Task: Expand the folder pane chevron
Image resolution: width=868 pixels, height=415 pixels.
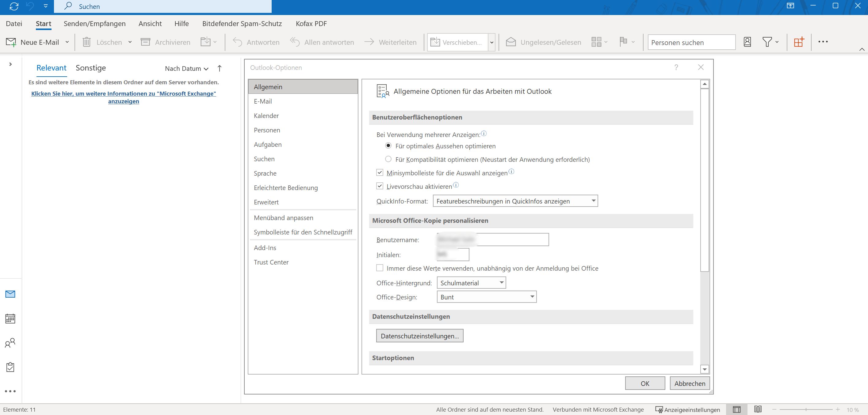Action: click(x=10, y=64)
